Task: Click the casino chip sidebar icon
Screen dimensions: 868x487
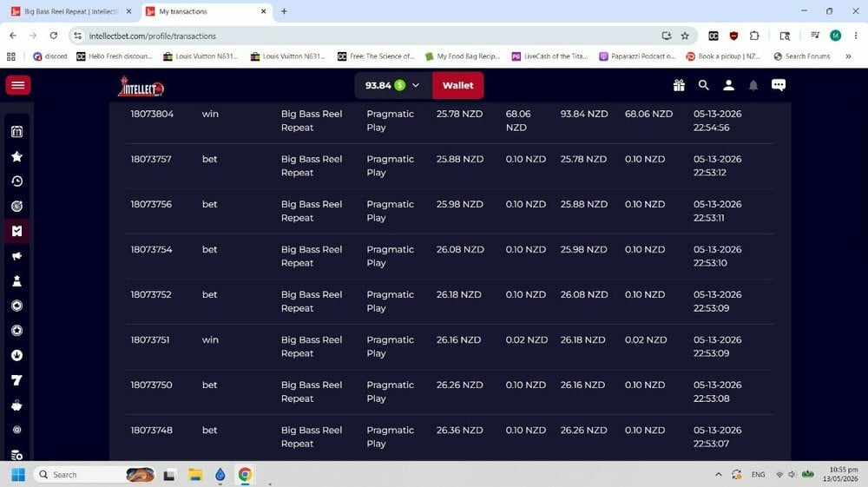Action: click(x=17, y=306)
